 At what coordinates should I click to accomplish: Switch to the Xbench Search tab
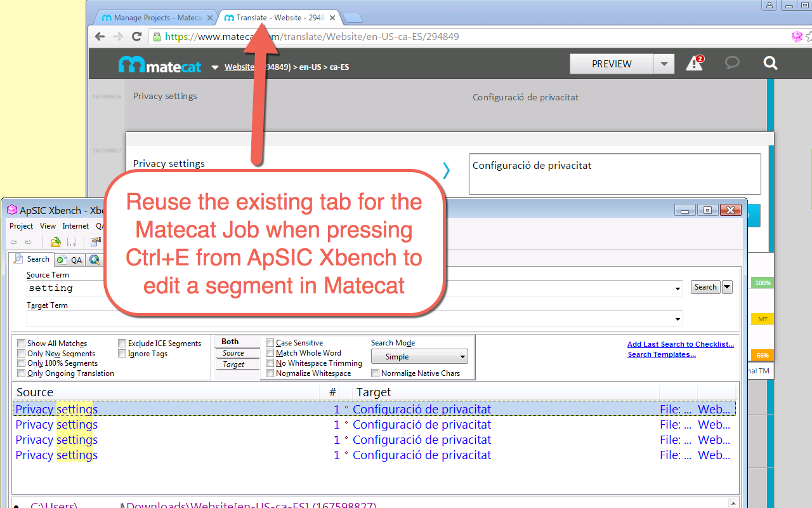tap(31, 259)
